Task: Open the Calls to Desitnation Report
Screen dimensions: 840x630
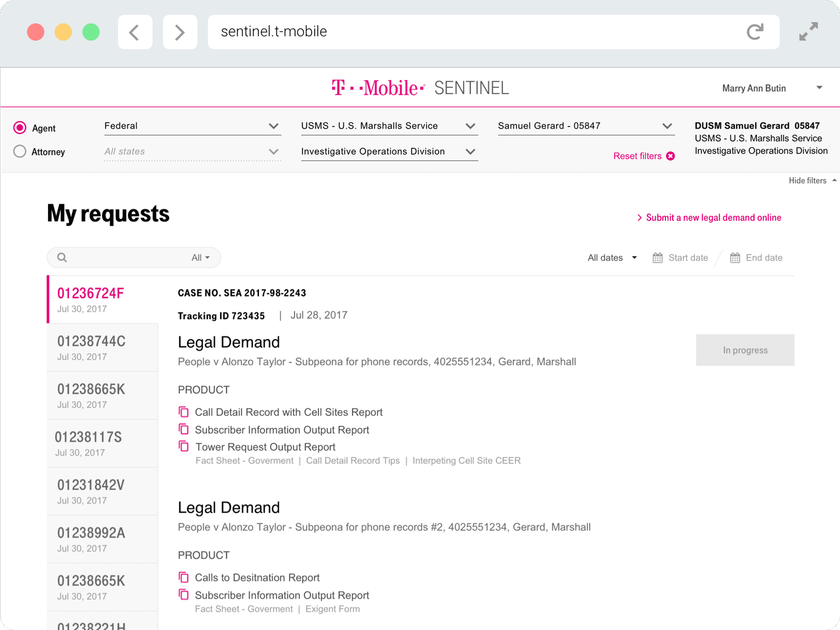Action: (x=258, y=578)
